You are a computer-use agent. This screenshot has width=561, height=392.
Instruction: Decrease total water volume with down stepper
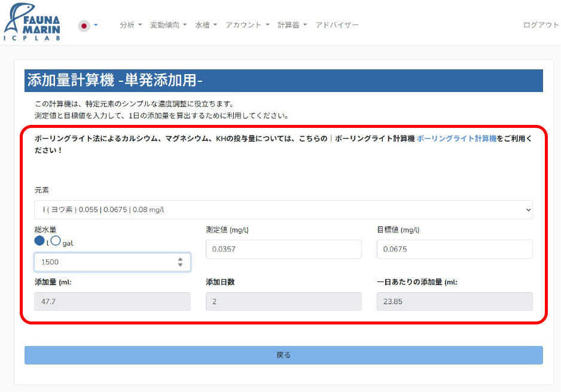coord(181,265)
